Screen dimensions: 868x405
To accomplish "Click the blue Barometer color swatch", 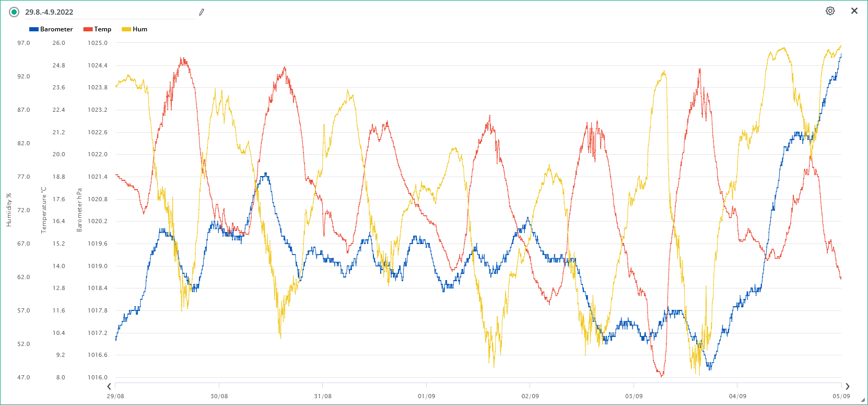I will 34,29.
